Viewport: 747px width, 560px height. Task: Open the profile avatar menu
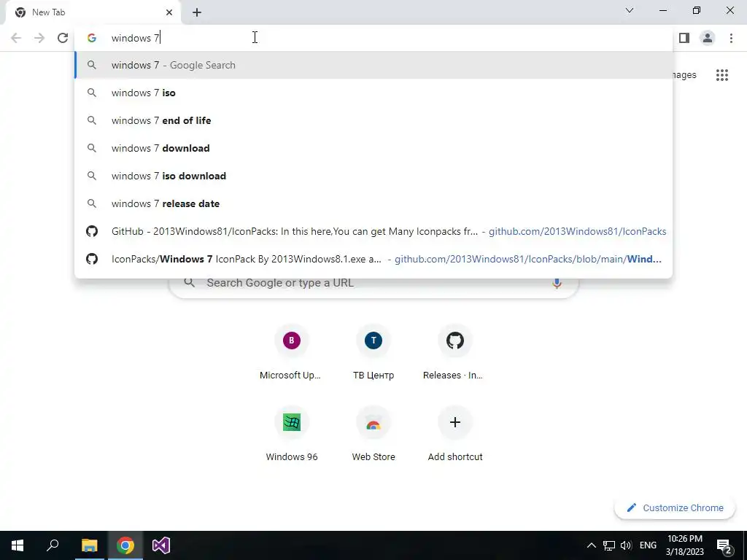pos(708,38)
